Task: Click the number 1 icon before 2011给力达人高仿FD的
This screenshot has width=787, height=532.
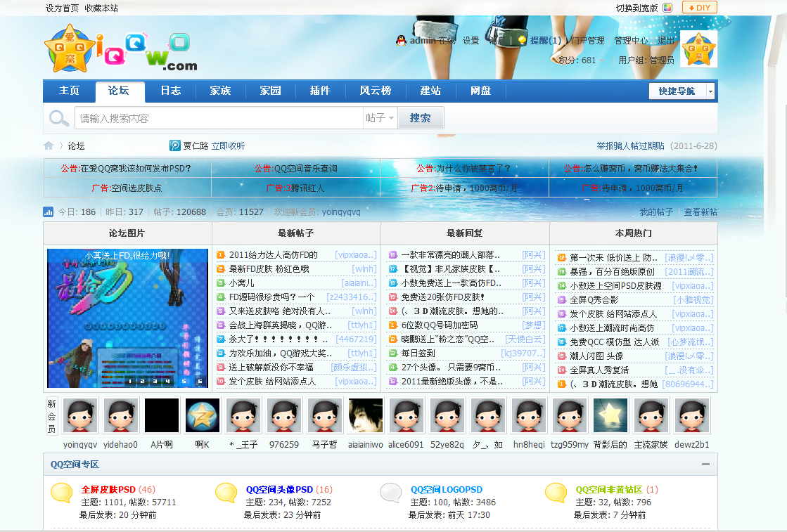Action: click(220, 254)
